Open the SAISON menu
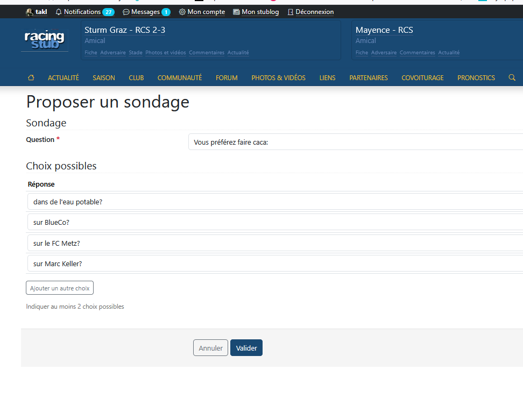This screenshot has height=420, width=523. (104, 77)
